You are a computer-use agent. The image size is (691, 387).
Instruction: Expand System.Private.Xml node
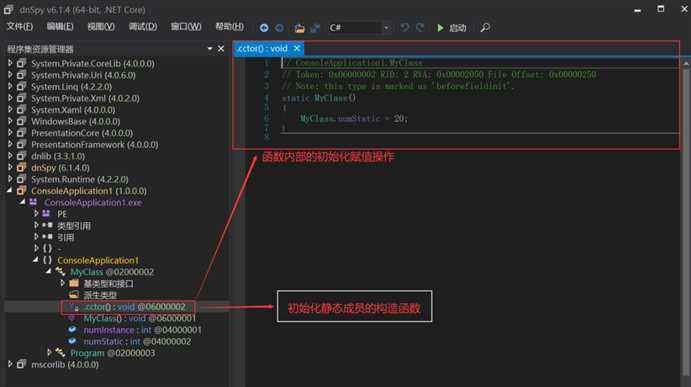[10, 98]
